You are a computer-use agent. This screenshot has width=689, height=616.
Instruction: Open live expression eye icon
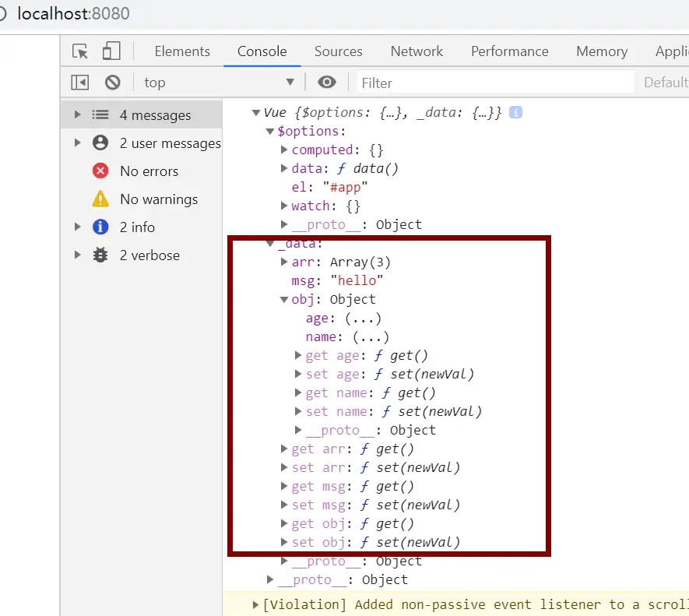click(x=327, y=83)
